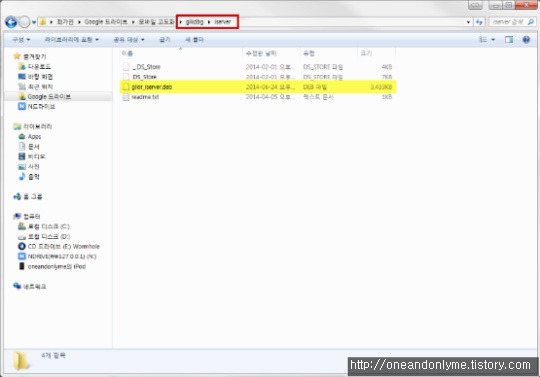Click the 굽기 (Burn) toolbar button
540x377 pixels.
[165, 40]
